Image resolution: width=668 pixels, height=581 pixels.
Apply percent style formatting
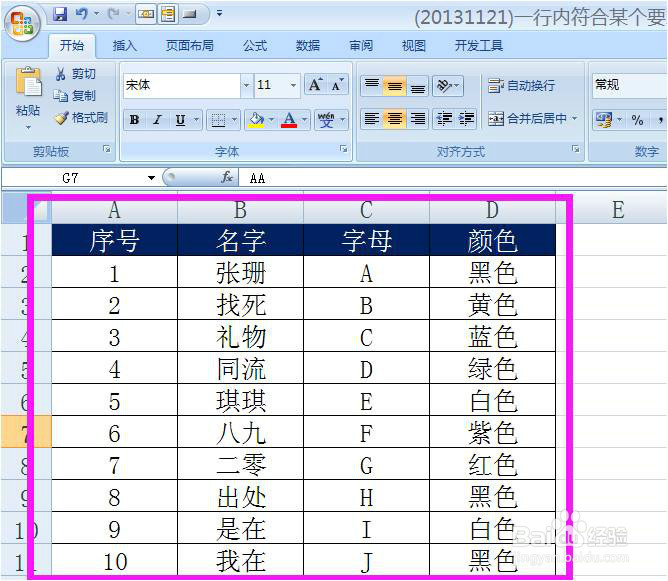click(x=637, y=120)
